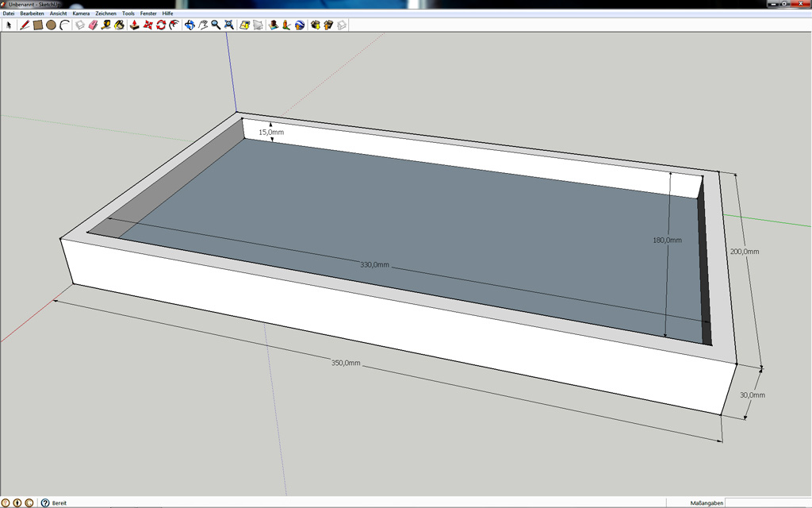Viewport: 812px width, 508px height.
Task: Click the Zoom Extents tool
Action: (229, 25)
